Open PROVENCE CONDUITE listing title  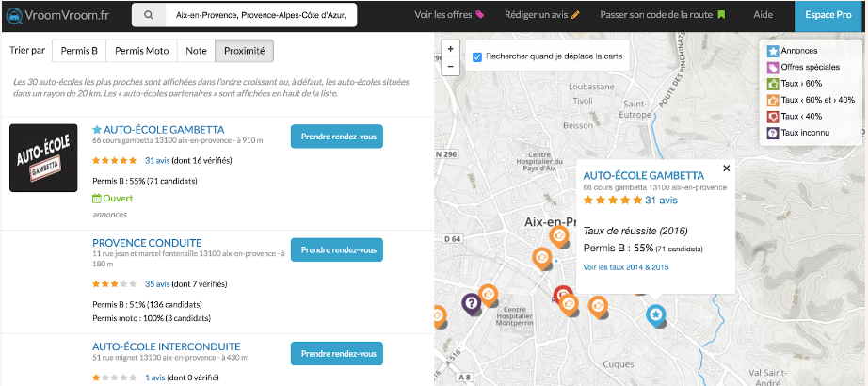point(147,243)
